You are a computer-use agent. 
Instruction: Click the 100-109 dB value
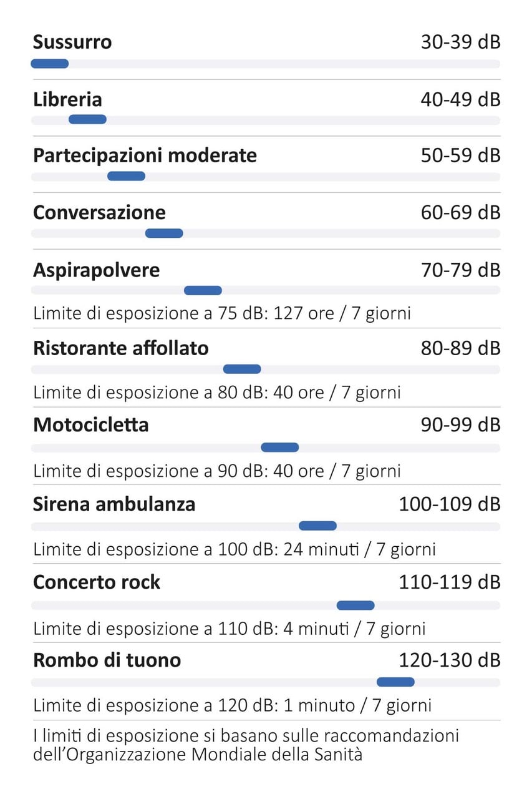pyautogui.click(x=450, y=503)
